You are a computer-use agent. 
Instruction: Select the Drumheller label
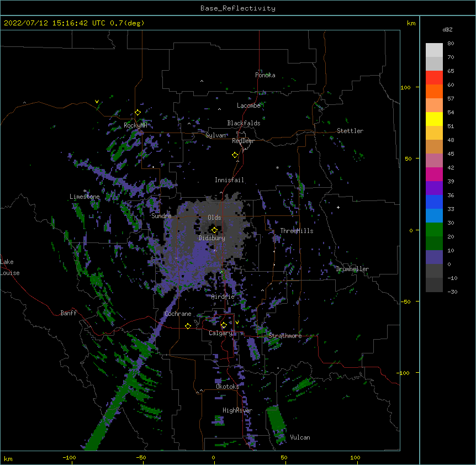[352, 269]
